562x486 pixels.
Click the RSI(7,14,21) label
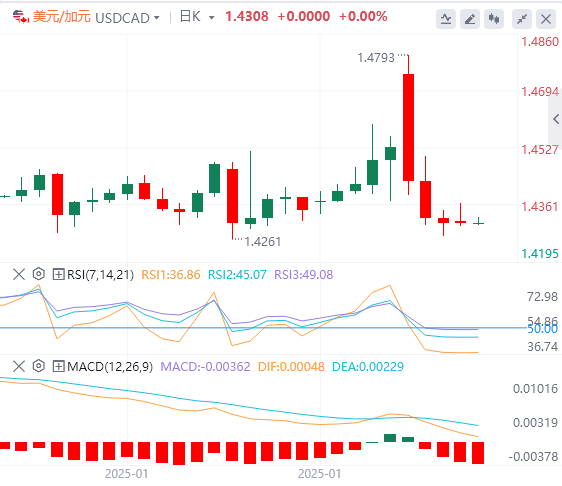[100, 275]
